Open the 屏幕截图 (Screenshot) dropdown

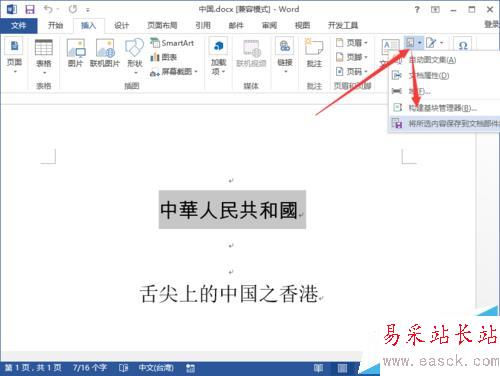click(174, 71)
